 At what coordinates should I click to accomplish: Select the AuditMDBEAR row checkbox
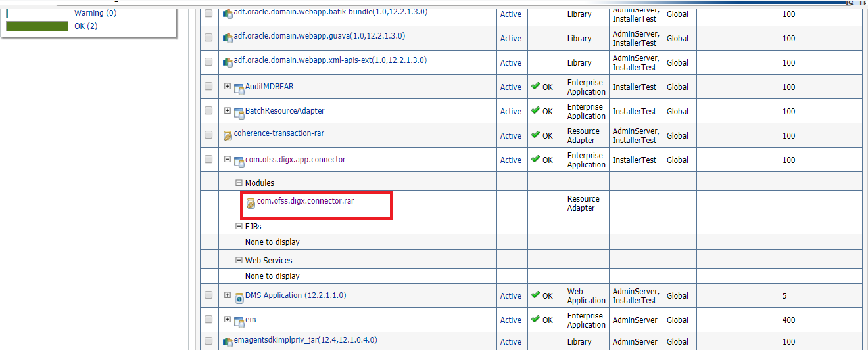(208, 86)
